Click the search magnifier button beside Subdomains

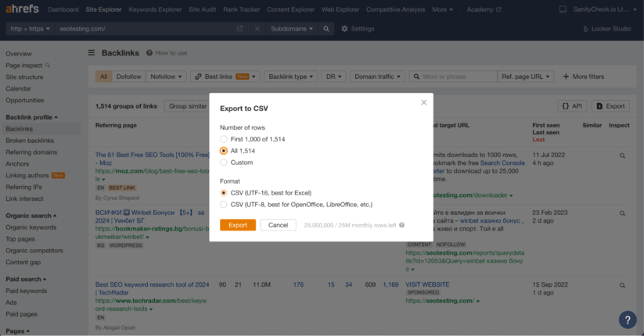coord(326,29)
